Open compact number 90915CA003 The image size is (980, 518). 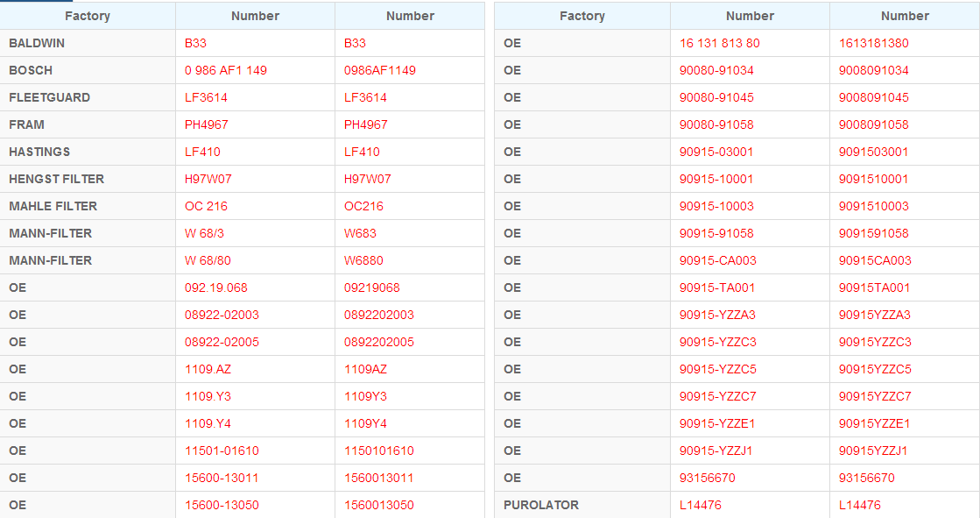pyautogui.click(x=875, y=260)
